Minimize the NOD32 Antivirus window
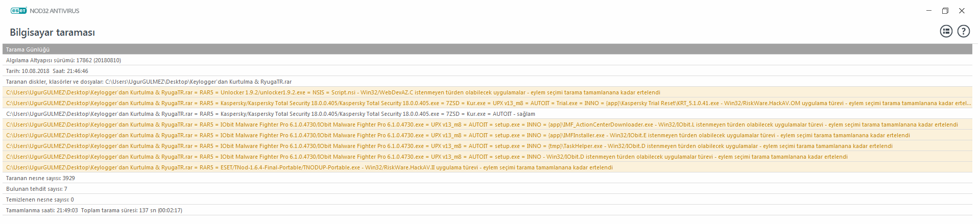 (x=929, y=11)
